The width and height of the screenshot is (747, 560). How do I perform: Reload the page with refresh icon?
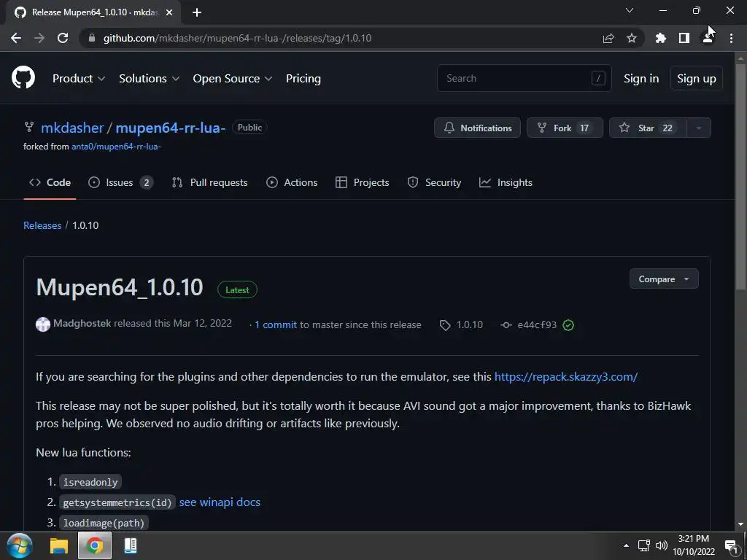(x=63, y=38)
